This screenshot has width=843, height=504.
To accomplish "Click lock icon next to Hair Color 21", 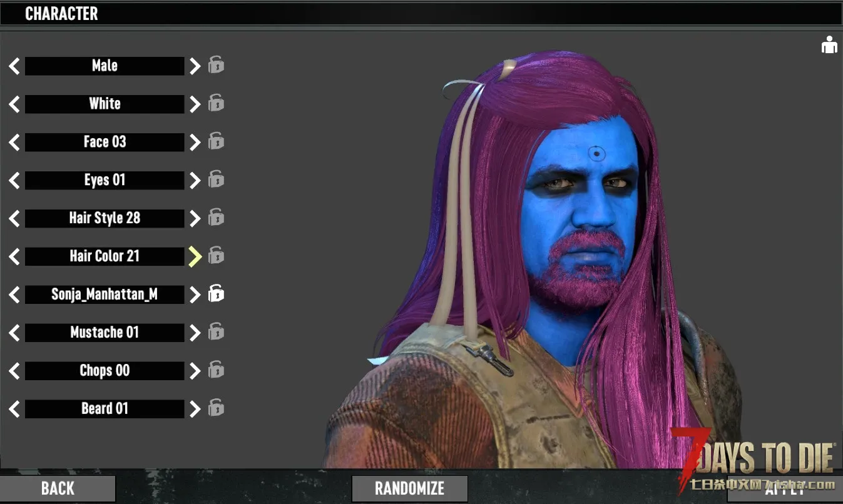I will (x=216, y=256).
